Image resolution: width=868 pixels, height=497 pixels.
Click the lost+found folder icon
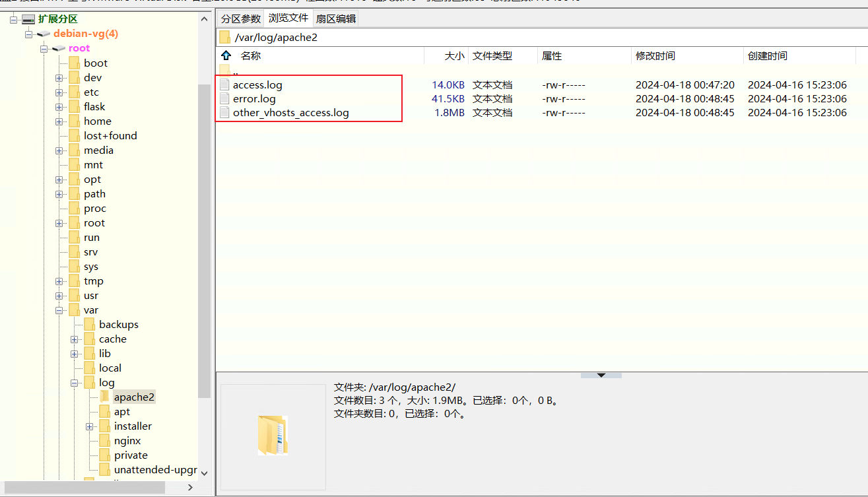point(73,135)
